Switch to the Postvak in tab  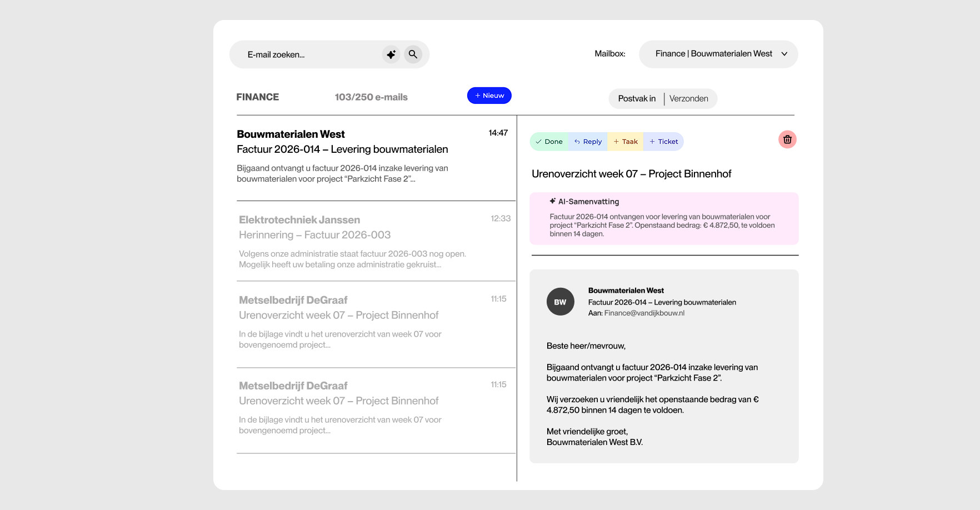pos(637,99)
